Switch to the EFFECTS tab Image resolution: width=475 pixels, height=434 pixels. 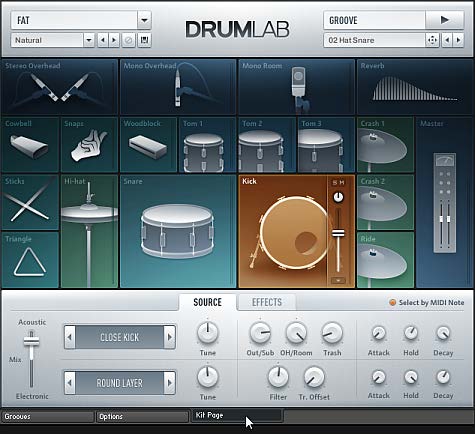(x=267, y=302)
